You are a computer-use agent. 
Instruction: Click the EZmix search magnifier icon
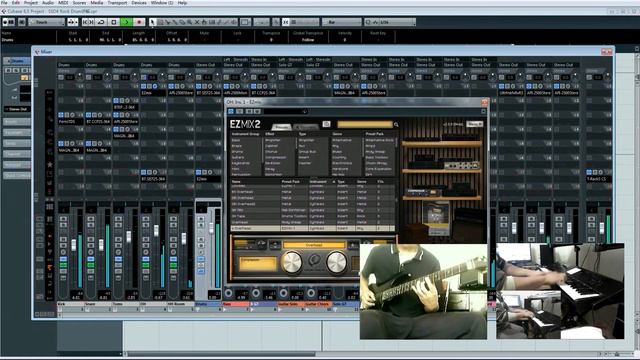(396, 124)
